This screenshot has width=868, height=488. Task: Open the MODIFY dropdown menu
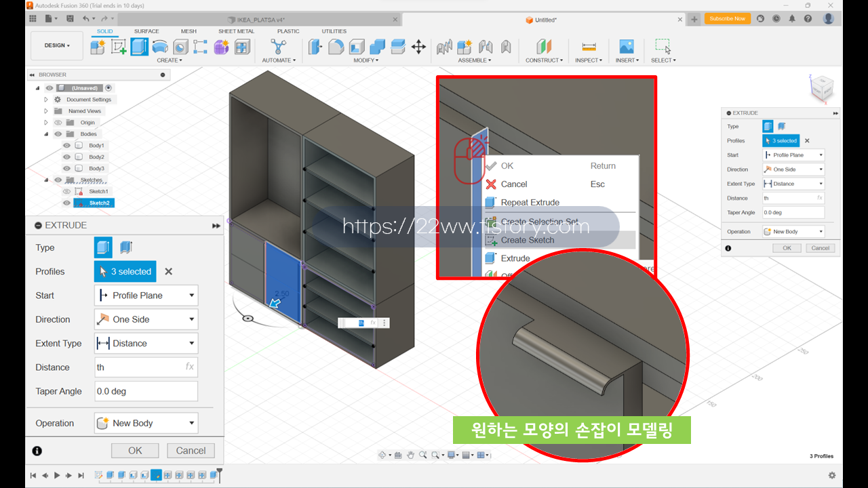tap(366, 60)
